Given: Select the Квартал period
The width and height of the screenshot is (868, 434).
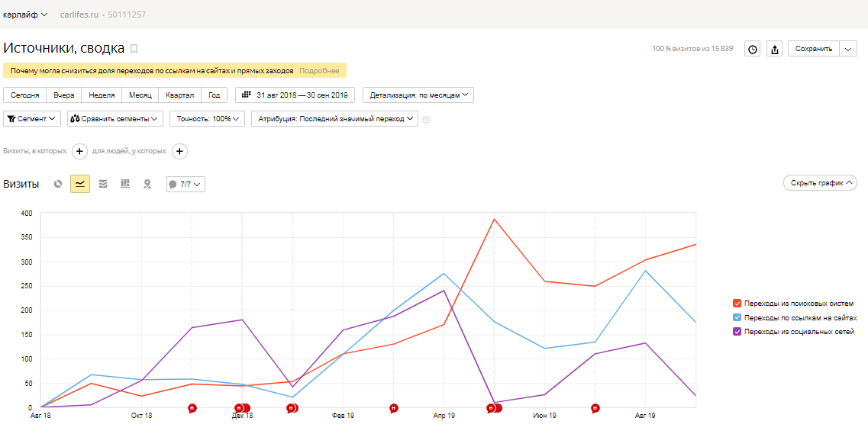Looking at the screenshot, I should [180, 95].
